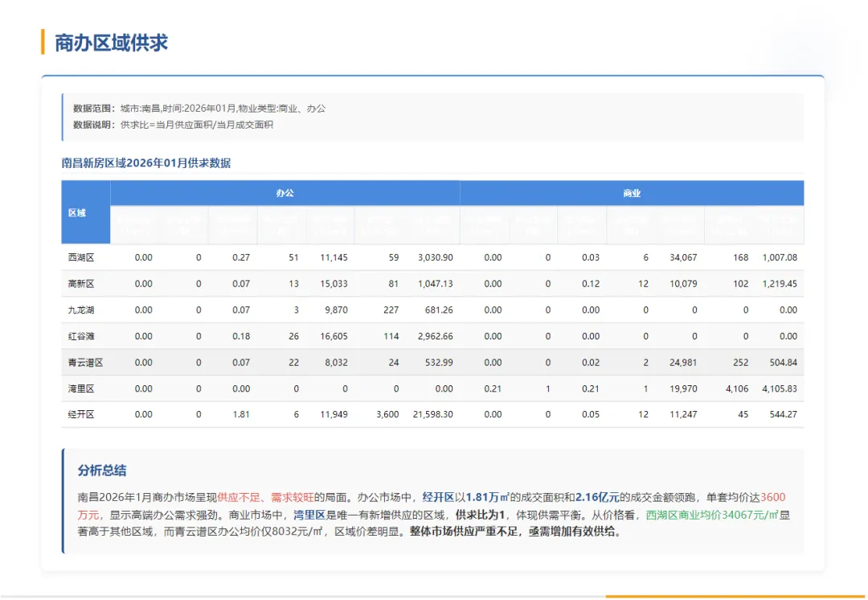Select the 经开区 row label in table
The image size is (868, 600).
click(81, 414)
